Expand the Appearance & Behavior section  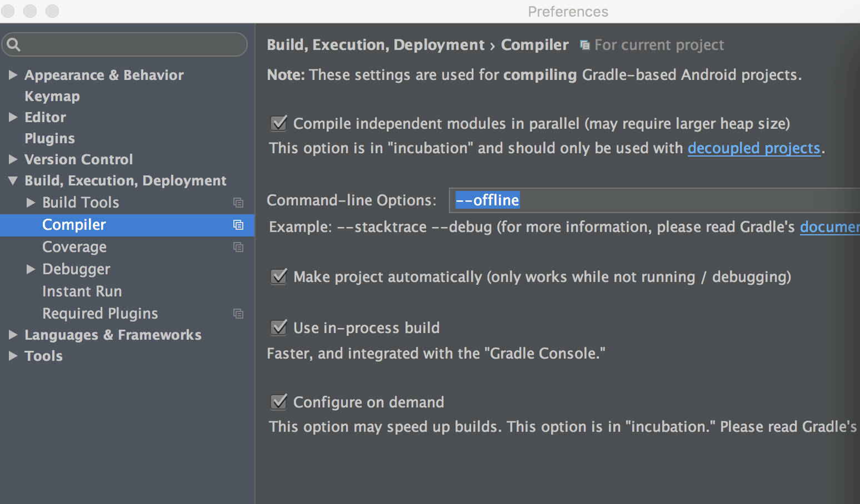pyautogui.click(x=13, y=75)
